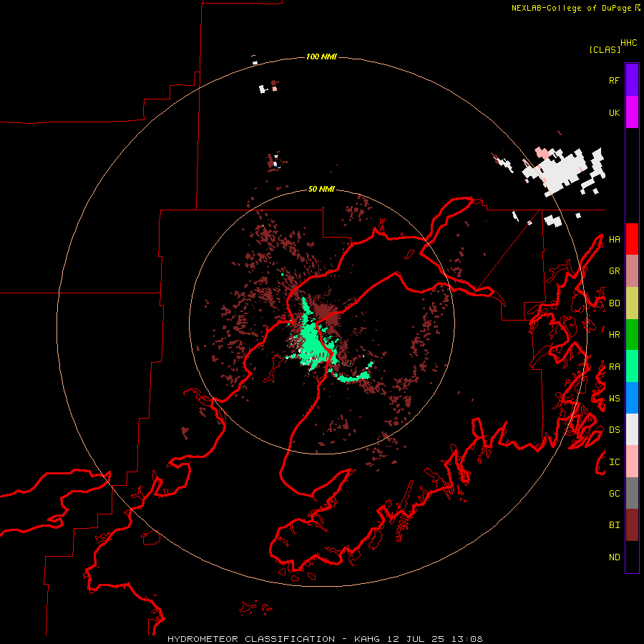The image size is (644, 644).
Task: Pick the RA mint-green legend swatch
Action: point(632,366)
